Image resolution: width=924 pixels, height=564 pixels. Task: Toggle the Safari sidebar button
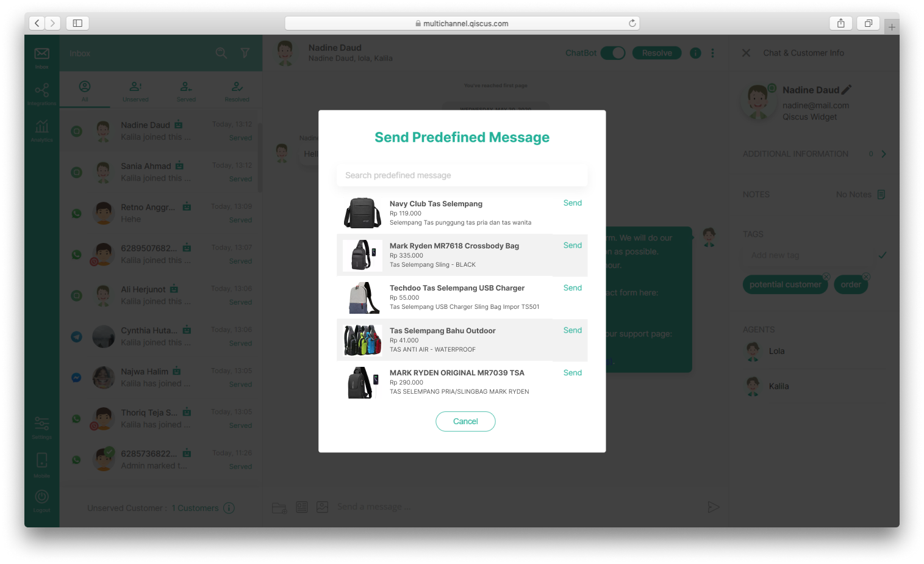click(77, 23)
